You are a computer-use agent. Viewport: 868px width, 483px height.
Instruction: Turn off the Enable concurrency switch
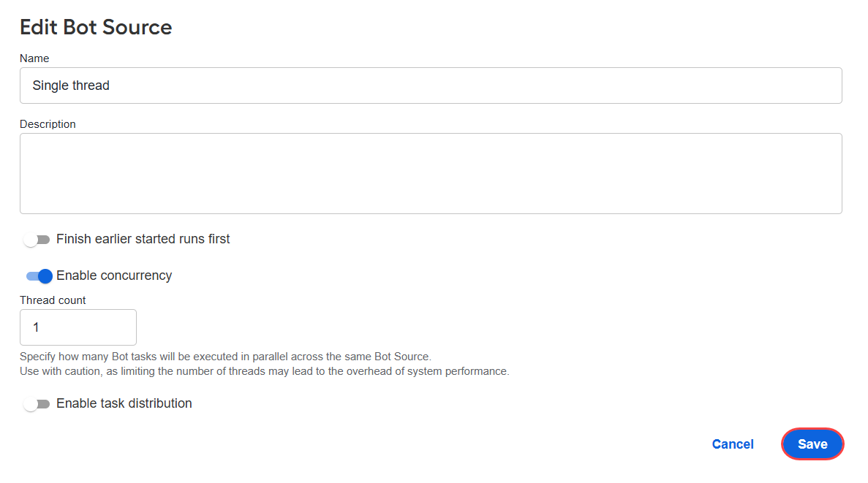point(39,276)
